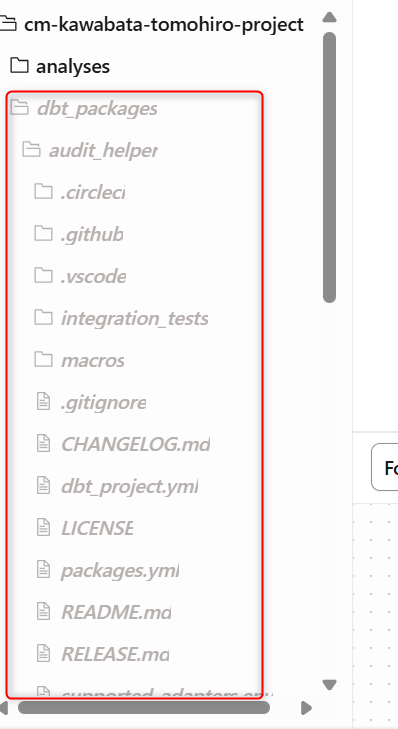This screenshot has height=729, width=398.
Task: Click the LICENSE file icon
Action: click(x=43, y=527)
